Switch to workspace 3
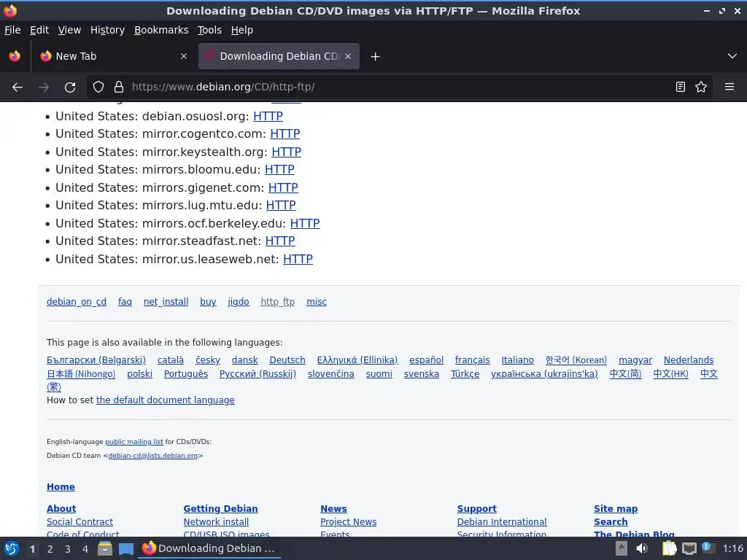 click(68, 549)
